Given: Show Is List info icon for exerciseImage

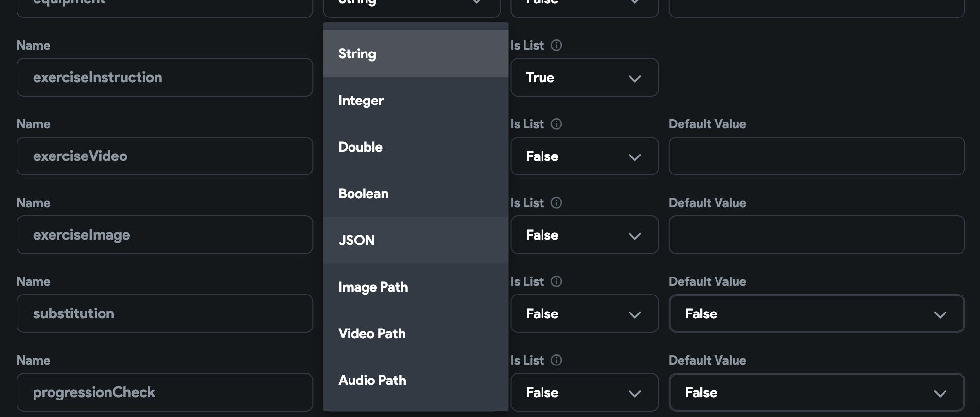Looking at the screenshot, I should [x=556, y=203].
